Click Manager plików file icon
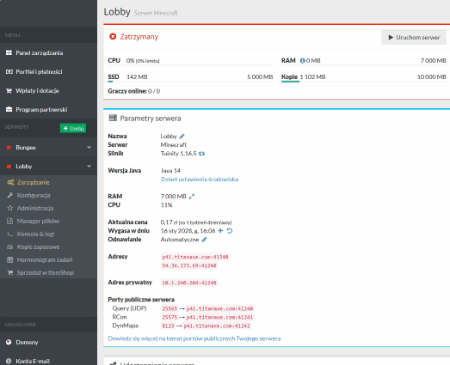Viewport: 450px width, 365px height. pyautogui.click(x=10, y=221)
